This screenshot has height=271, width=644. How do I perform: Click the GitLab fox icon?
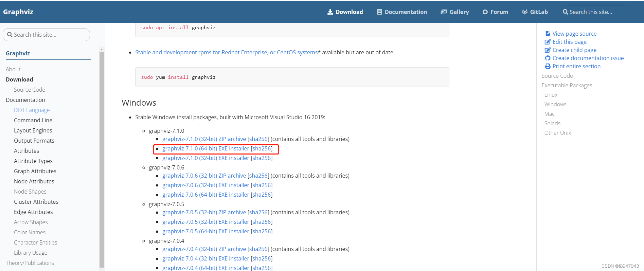click(525, 12)
